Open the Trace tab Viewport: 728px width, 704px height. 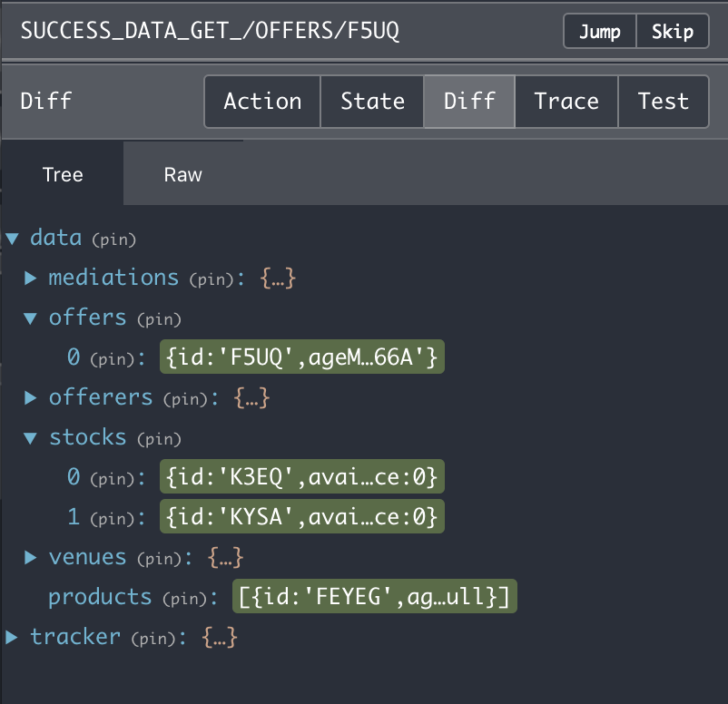click(x=566, y=102)
